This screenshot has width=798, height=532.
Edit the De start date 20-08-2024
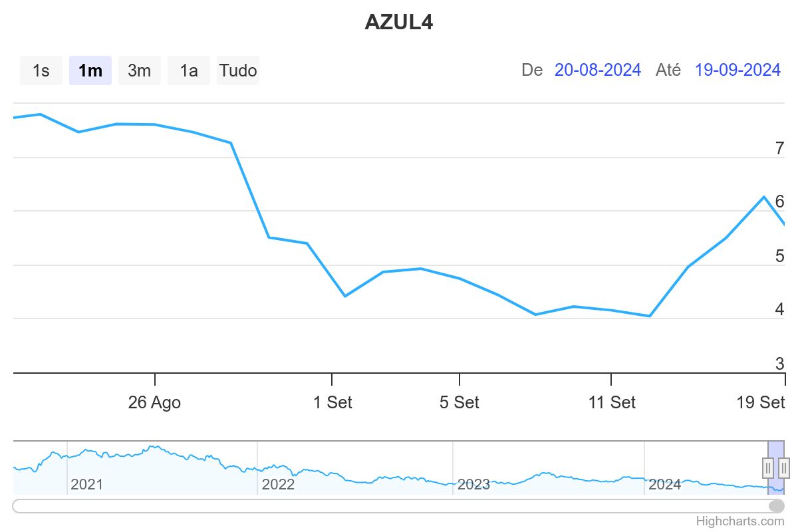click(x=598, y=70)
